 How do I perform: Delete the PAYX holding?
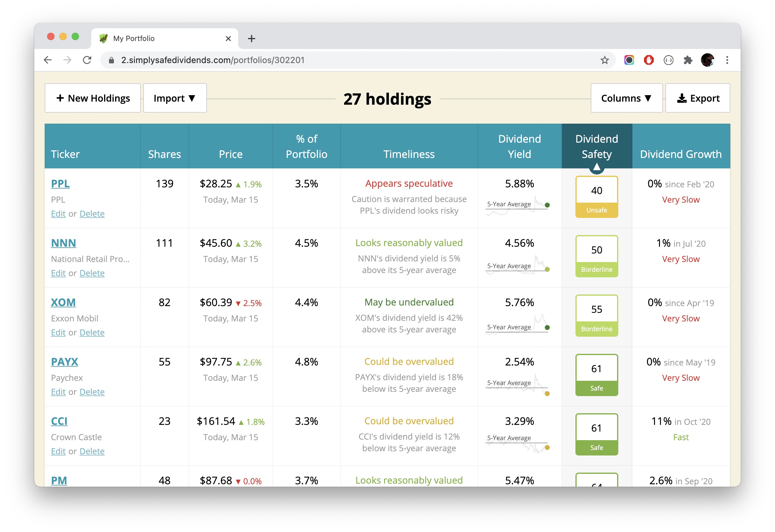(92, 392)
